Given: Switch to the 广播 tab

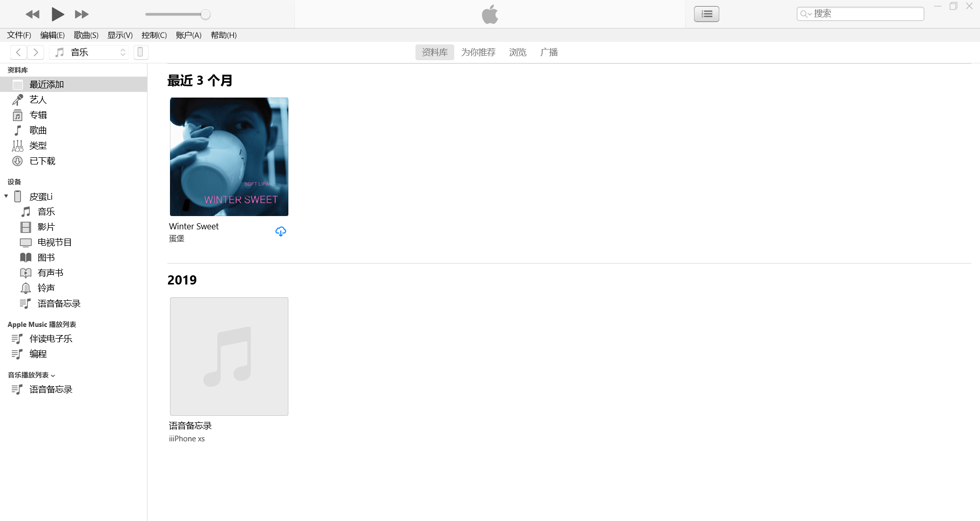Looking at the screenshot, I should click(x=549, y=52).
